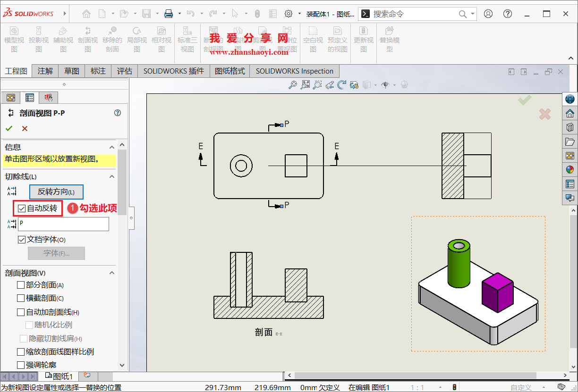Screen dimensions: 578x392
Task: Expand the SOLIDWORKS logo menu arrow
Action: click(65, 14)
